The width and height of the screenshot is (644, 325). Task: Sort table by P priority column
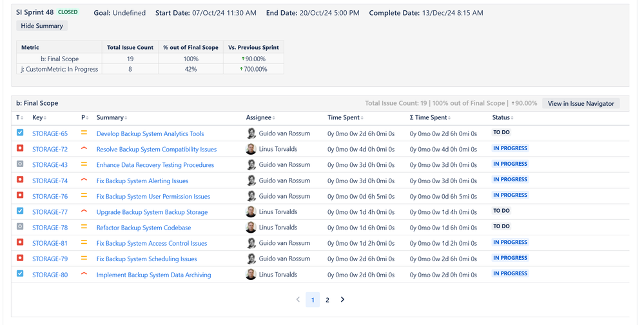(84, 117)
